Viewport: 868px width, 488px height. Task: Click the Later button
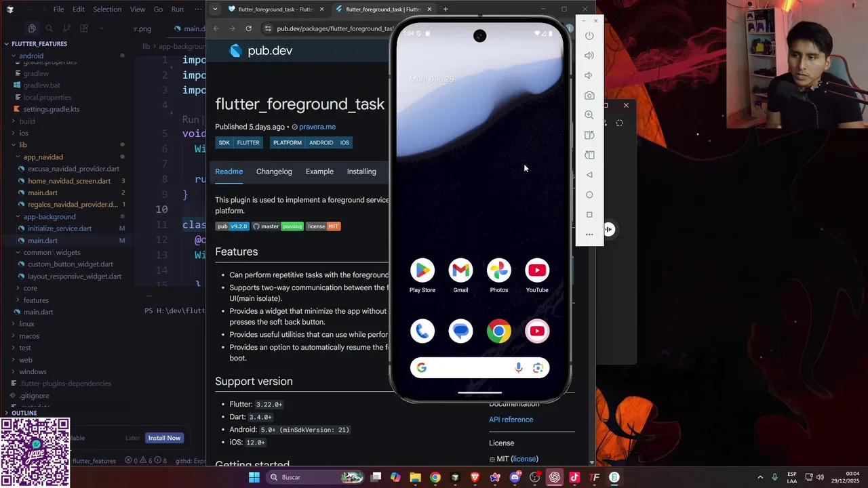click(x=133, y=438)
